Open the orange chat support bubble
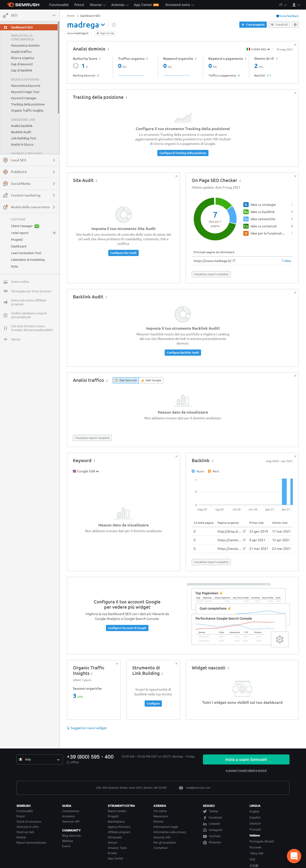Screen dimensions: 306x868 [294, 856]
